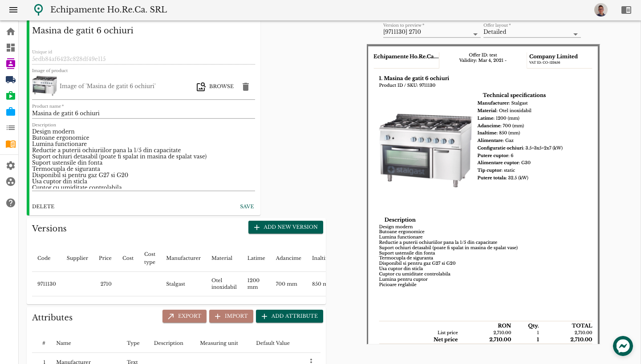This screenshot has width=641, height=364.
Task: Open the Dashboard sidebar icon
Action: (x=11, y=48)
